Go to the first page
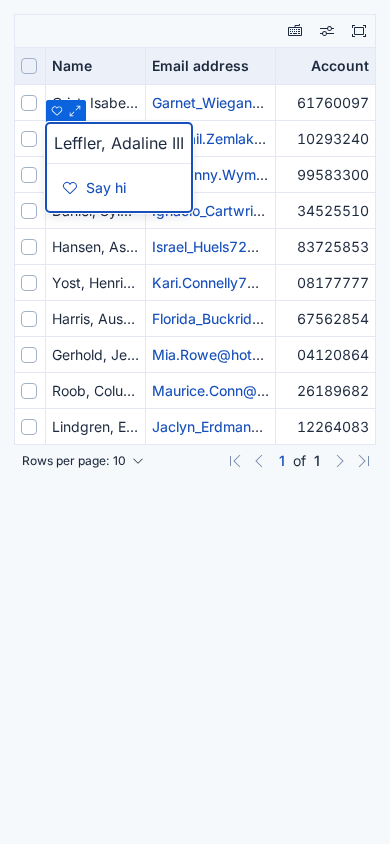The image size is (390, 844). (235, 461)
